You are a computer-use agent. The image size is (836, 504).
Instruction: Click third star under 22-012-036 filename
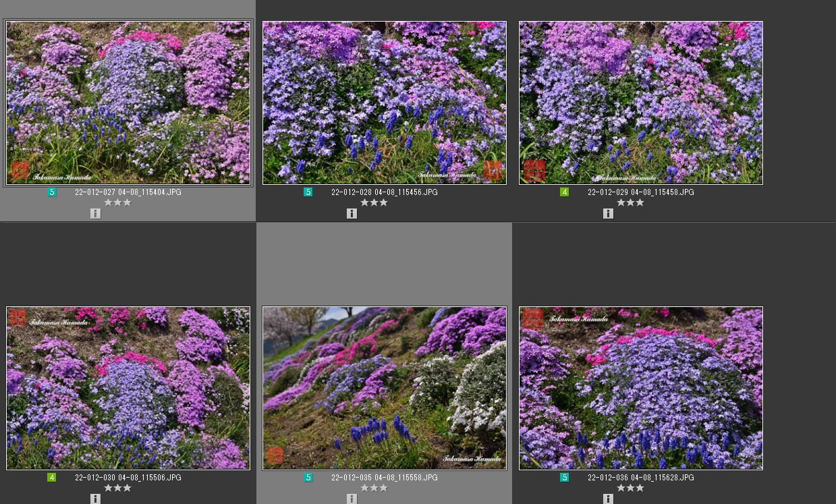640,488
